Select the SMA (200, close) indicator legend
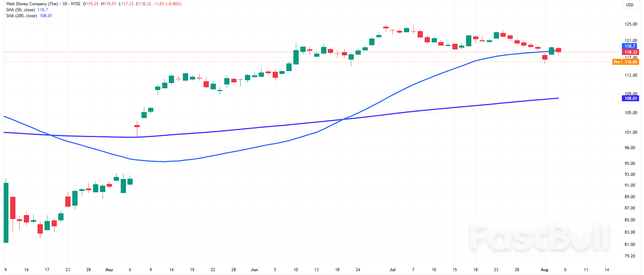This screenshot has width=644, height=275. click(22, 16)
